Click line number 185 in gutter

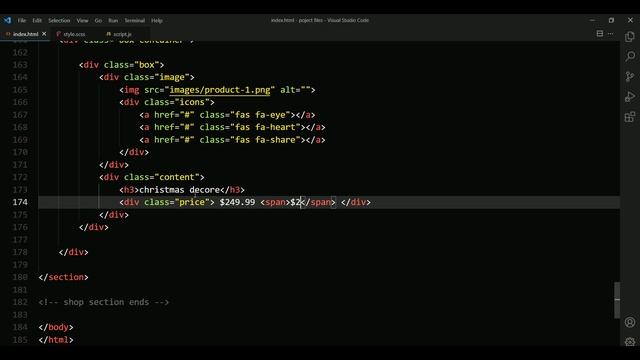[x=20, y=340]
